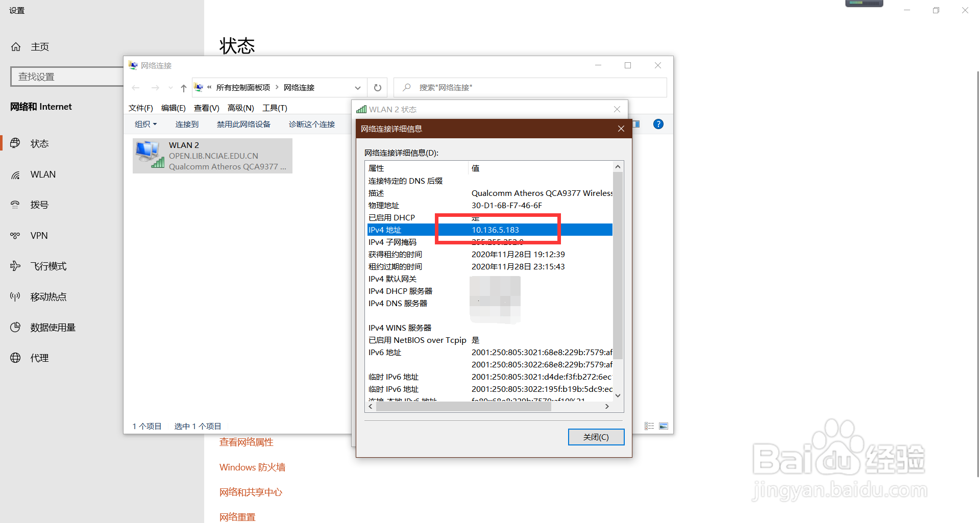Go up one level in 网络连接 window

click(x=184, y=88)
